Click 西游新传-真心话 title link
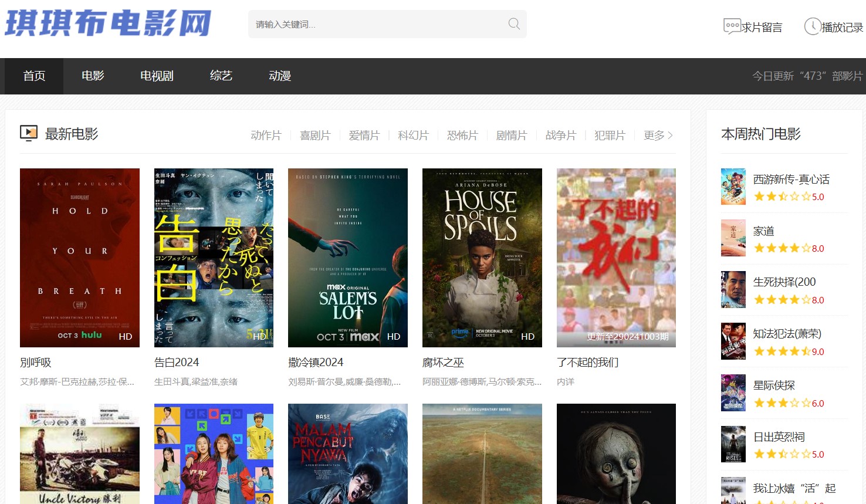The image size is (866, 504). pos(791,180)
